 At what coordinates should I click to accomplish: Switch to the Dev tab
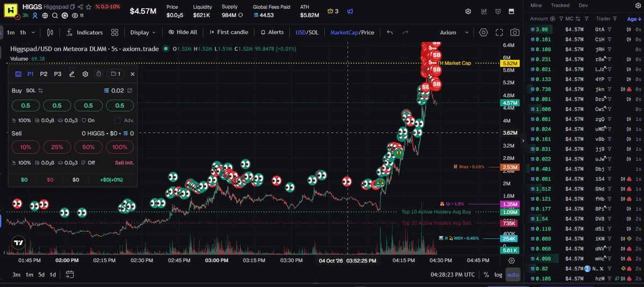pos(583,5)
